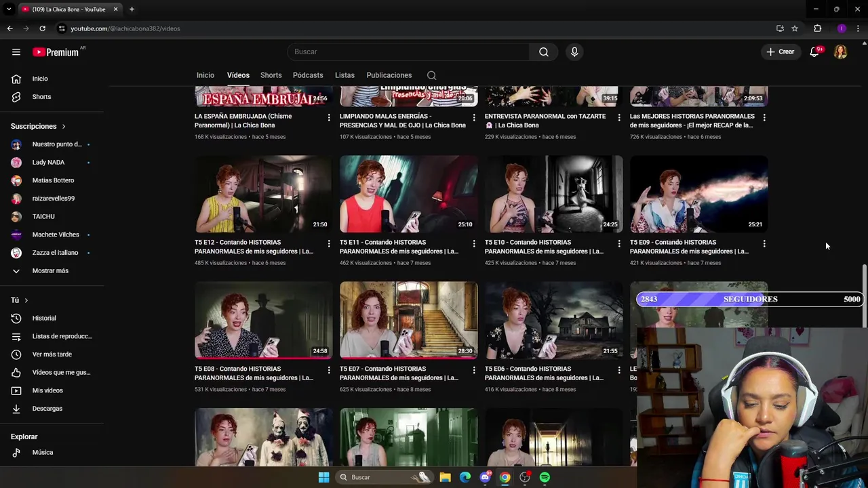Open options menu for T5 E08 video
868x488 pixels.
pos(329,370)
